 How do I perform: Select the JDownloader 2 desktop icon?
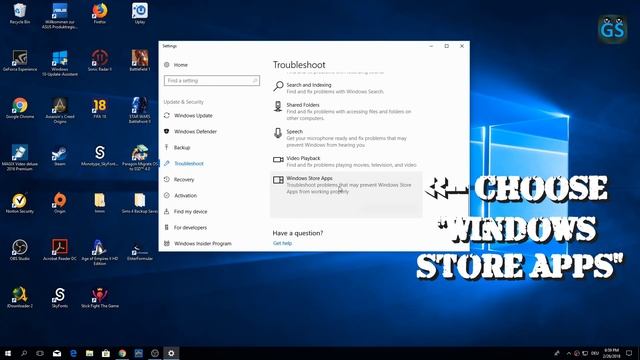tap(20, 297)
